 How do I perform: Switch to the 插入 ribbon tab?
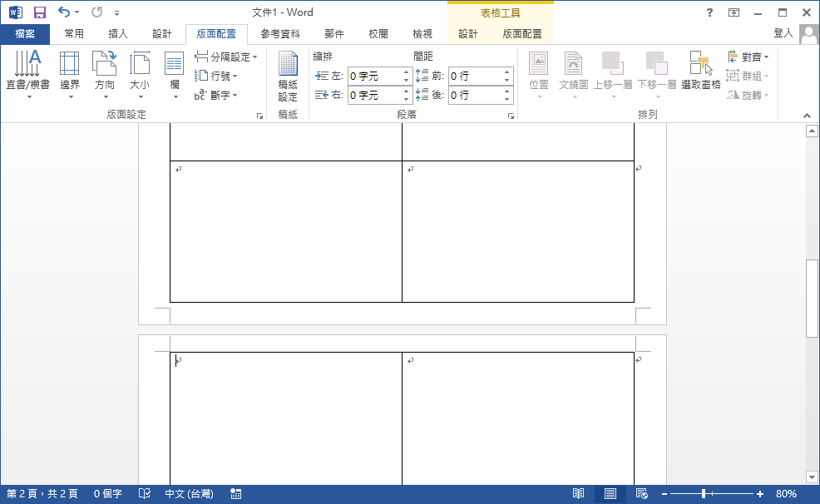pos(118,34)
